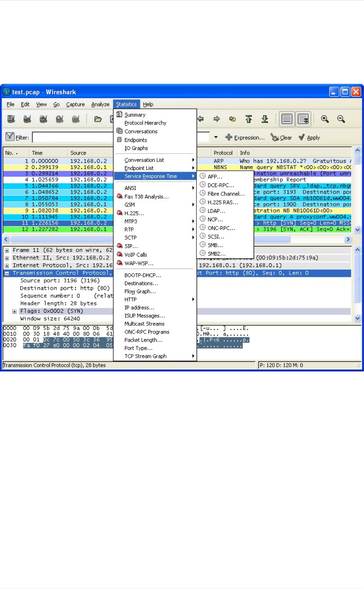Click the restart capture toolbar icon
Image resolution: width=364 pixels, height=589 pixels.
(76, 119)
